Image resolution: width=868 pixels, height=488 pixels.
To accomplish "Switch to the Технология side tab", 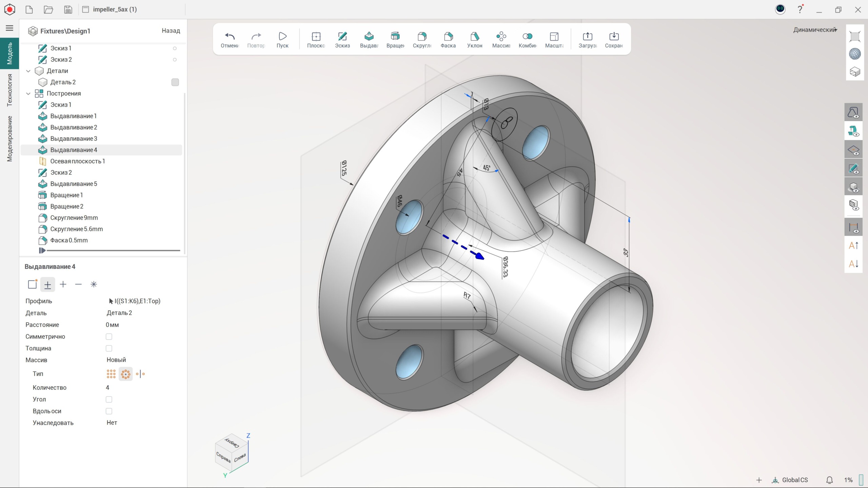I will (9, 90).
